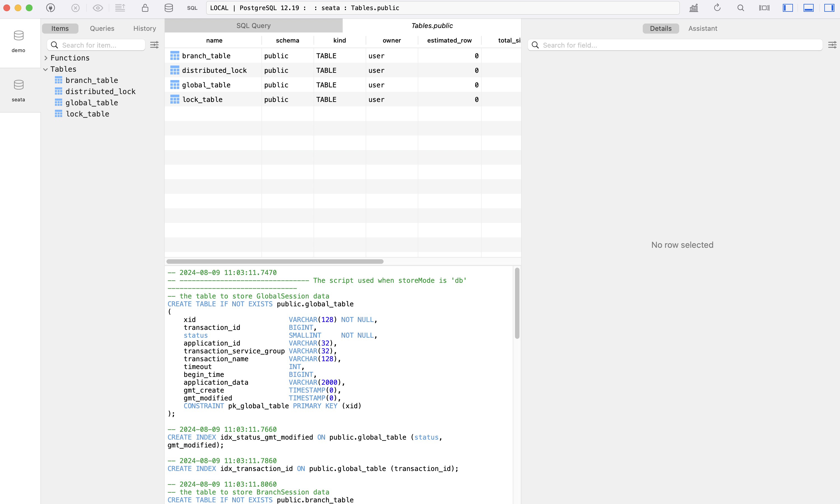Switch to the Details tab
Image resolution: width=840 pixels, height=504 pixels.
661,29
